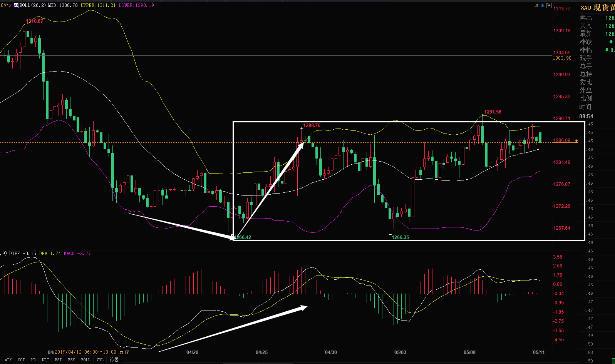
Task: Switch to the ADX indicator tab
Action: [x=8, y=360]
